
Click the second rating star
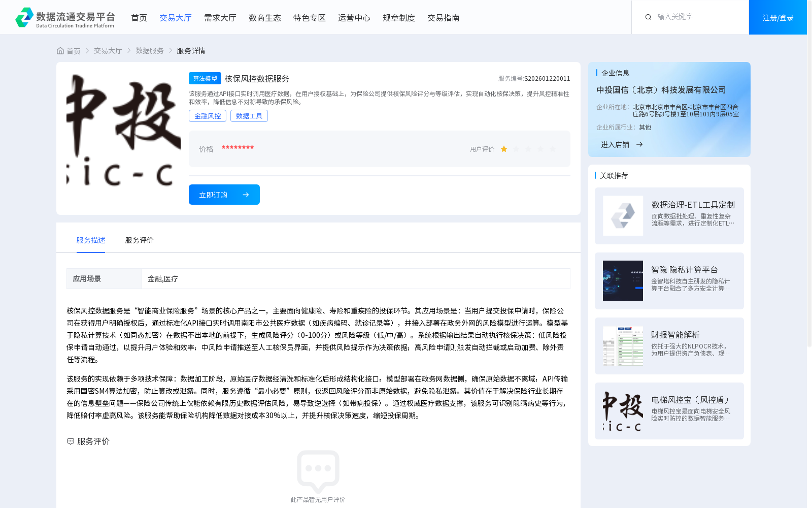(x=516, y=149)
